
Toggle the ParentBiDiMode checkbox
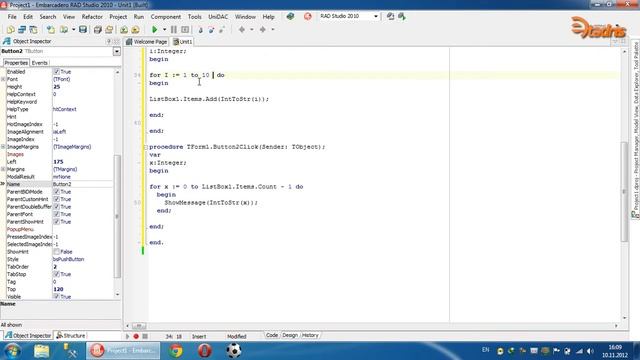56,191
